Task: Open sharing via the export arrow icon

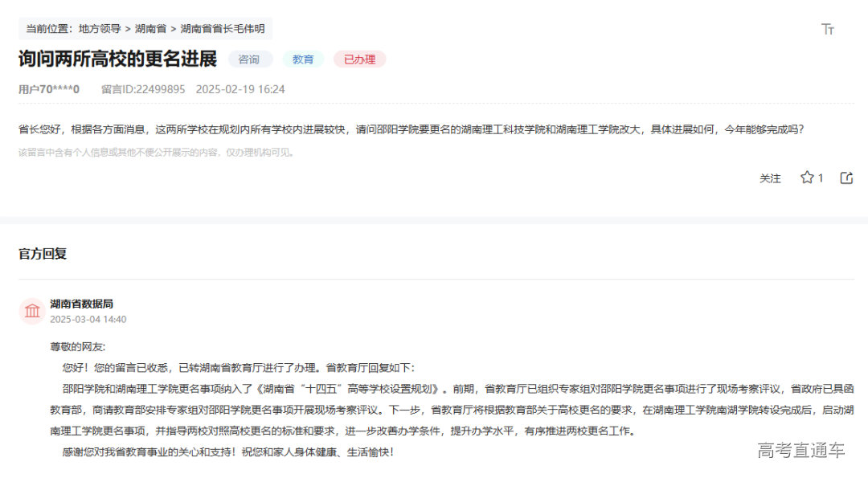Action: [845, 178]
